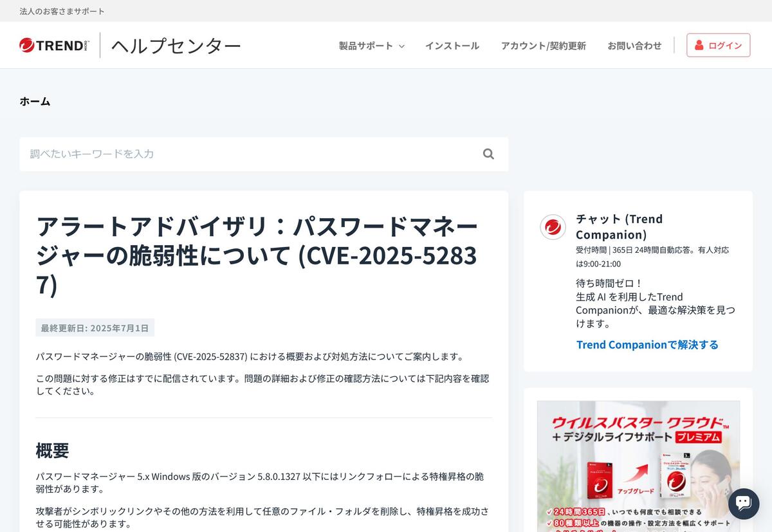
Task: Click paragraph starting 攻撃者がシンボリックリンク
Action: click(262, 517)
